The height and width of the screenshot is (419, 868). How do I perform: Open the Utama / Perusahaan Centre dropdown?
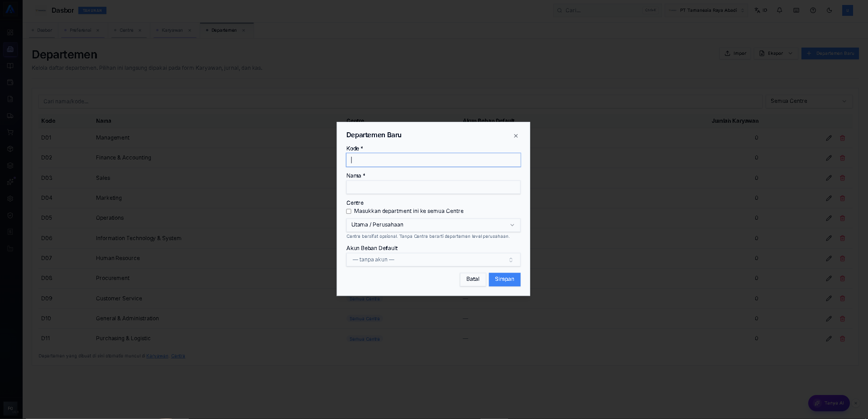pyautogui.click(x=433, y=225)
